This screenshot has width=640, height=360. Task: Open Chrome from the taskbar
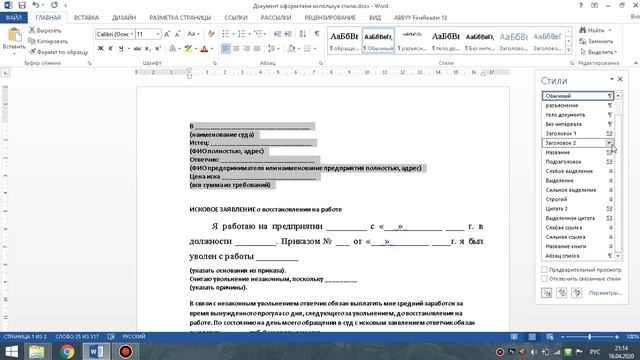point(67,351)
